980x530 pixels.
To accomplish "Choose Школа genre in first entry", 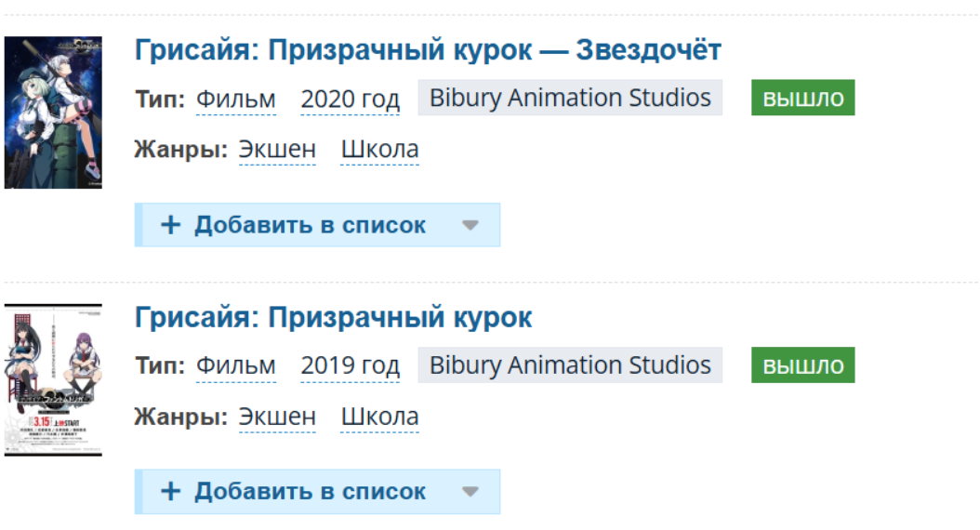I will click(x=379, y=149).
